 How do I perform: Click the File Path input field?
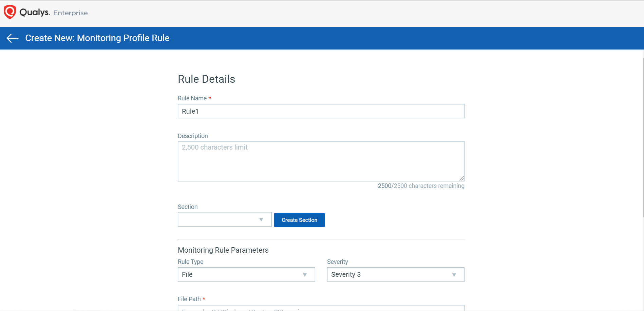point(321,308)
